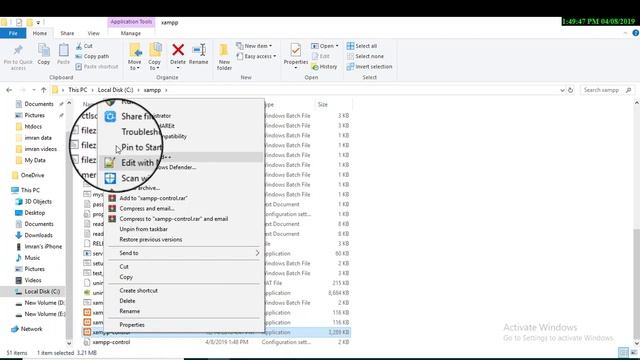The image size is (640, 360).
Task: Expand the Send to submenu
Action: 183,253
